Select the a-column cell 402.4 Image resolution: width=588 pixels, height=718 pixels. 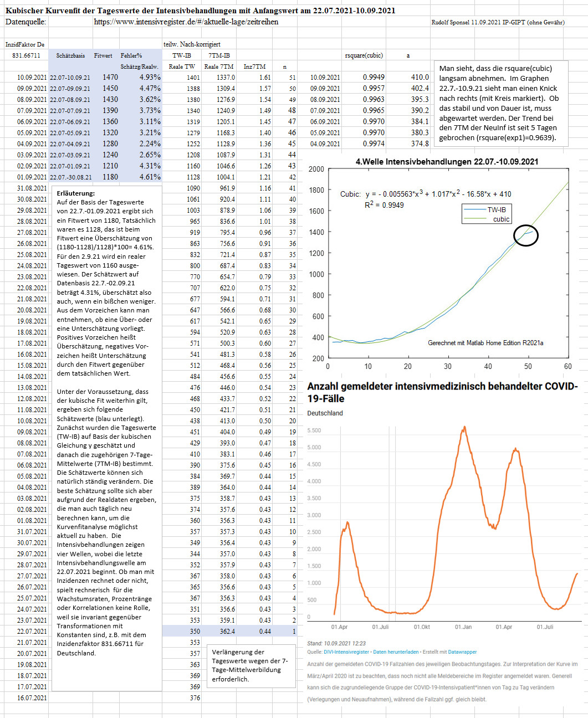[x=420, y=89]
